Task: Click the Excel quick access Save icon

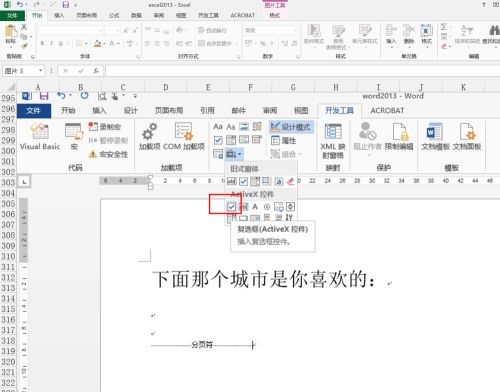Action: [66, 5]
